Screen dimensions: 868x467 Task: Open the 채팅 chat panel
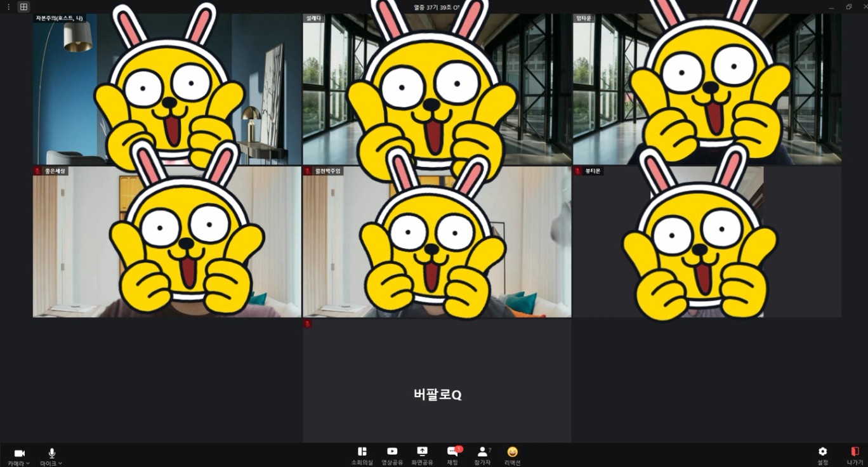point(452,452)
